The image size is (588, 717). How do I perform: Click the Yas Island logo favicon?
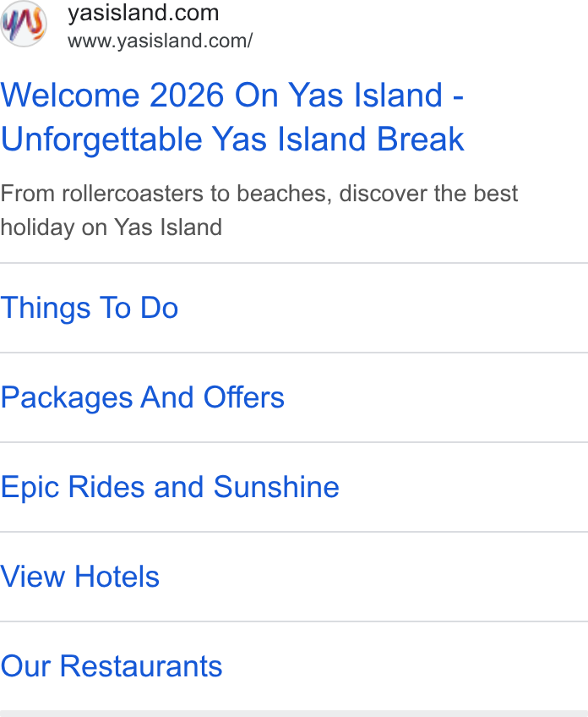[24, 24]
